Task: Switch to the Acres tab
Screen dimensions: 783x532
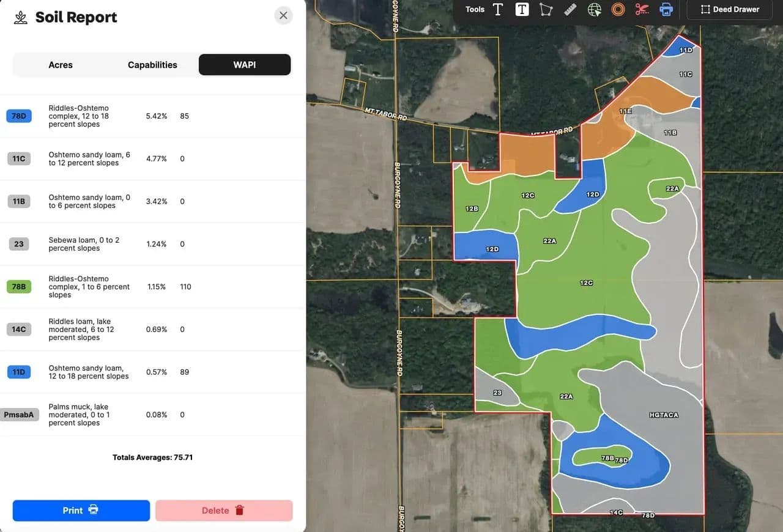Action: coord(61,65)
